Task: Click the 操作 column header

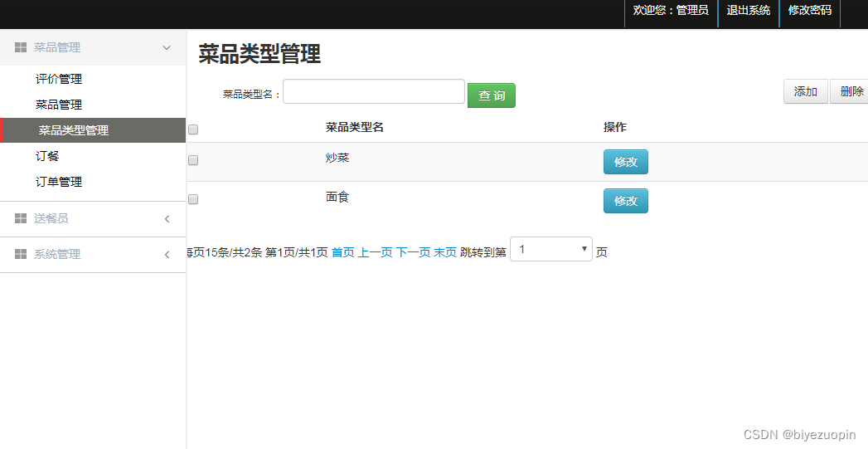Action: [615, 127]
